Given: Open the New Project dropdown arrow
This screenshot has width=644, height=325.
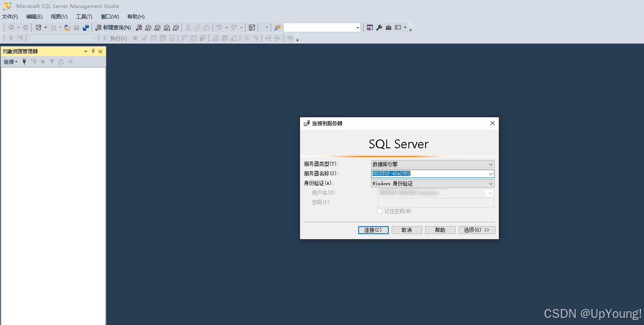Looking at the screenshot, I should pyautogui.click(x=46, y=28).
